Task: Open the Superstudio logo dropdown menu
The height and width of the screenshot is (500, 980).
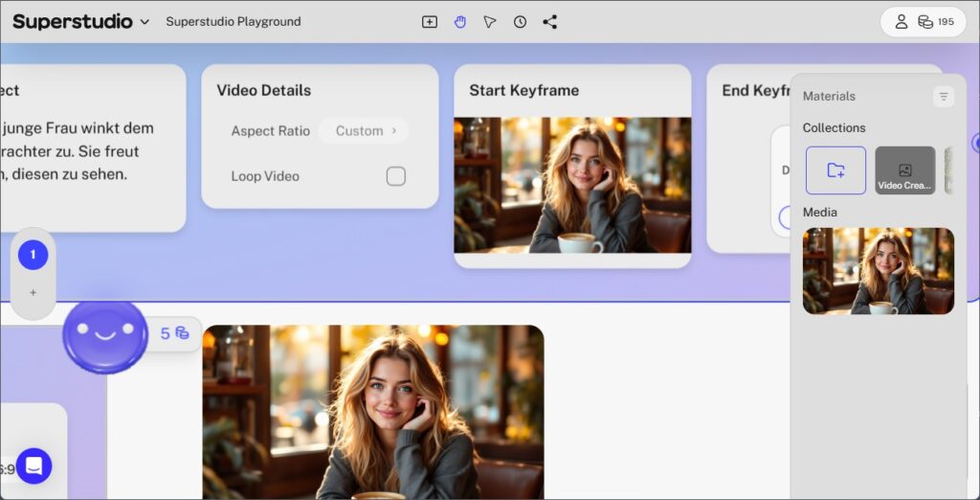Action: click(81, 22)
